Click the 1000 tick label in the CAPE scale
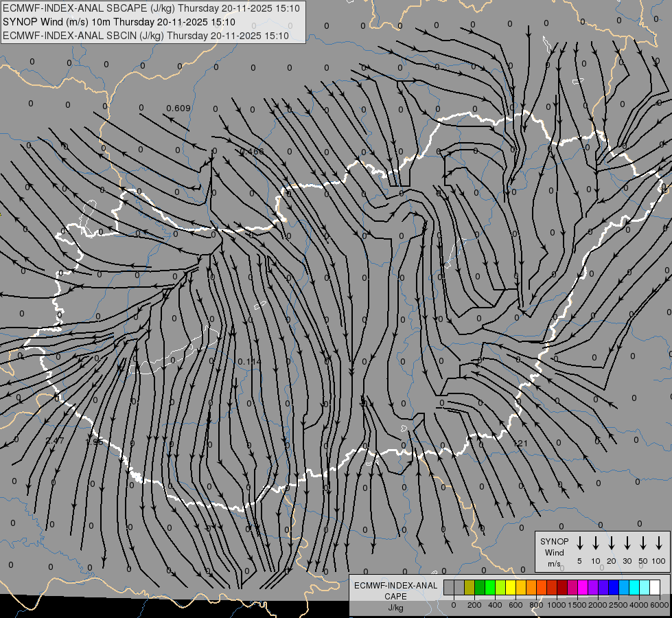 [x=557, y=605]
